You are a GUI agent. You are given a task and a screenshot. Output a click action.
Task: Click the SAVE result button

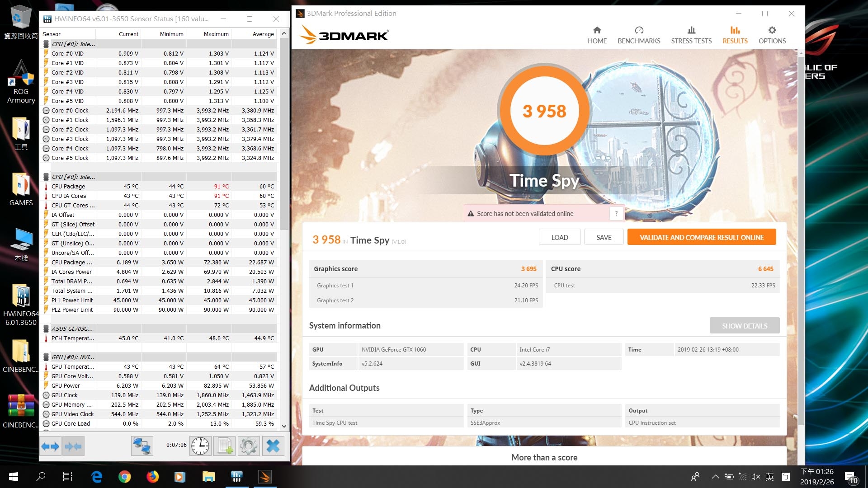pyautogui.click(x=604, y=237)
